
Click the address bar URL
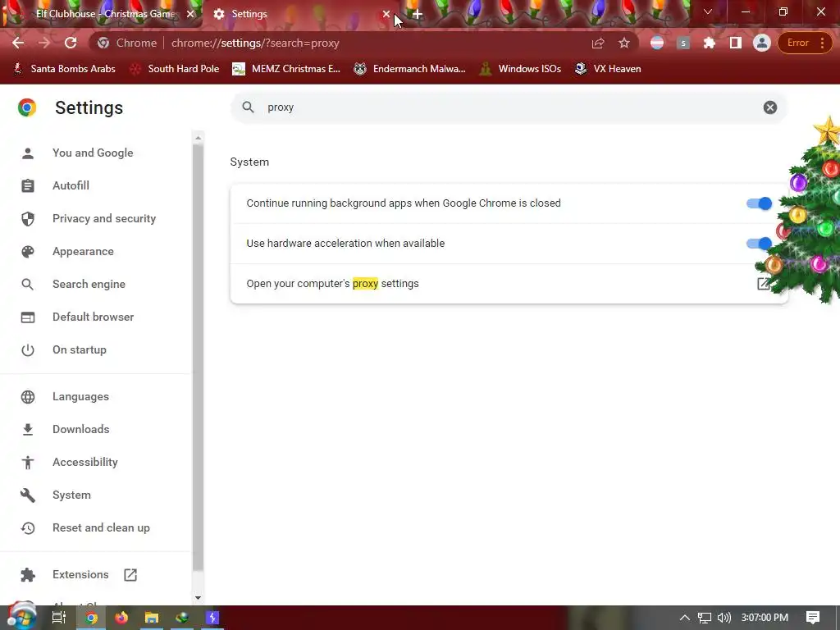pos(255,43)
